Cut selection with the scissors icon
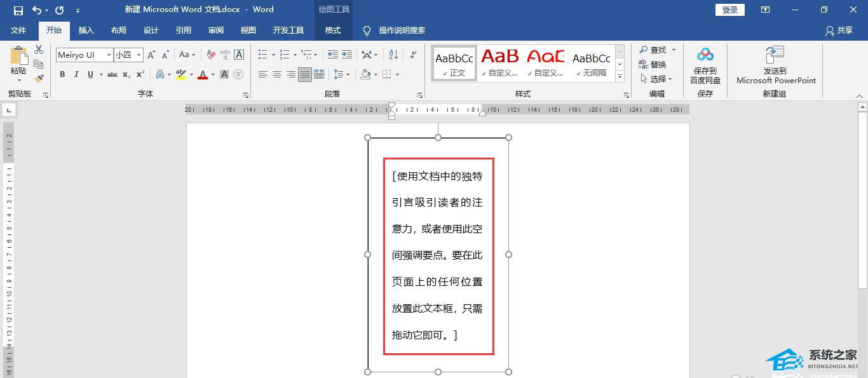Viewport: 868px width, 378px height. click(39, 50)
